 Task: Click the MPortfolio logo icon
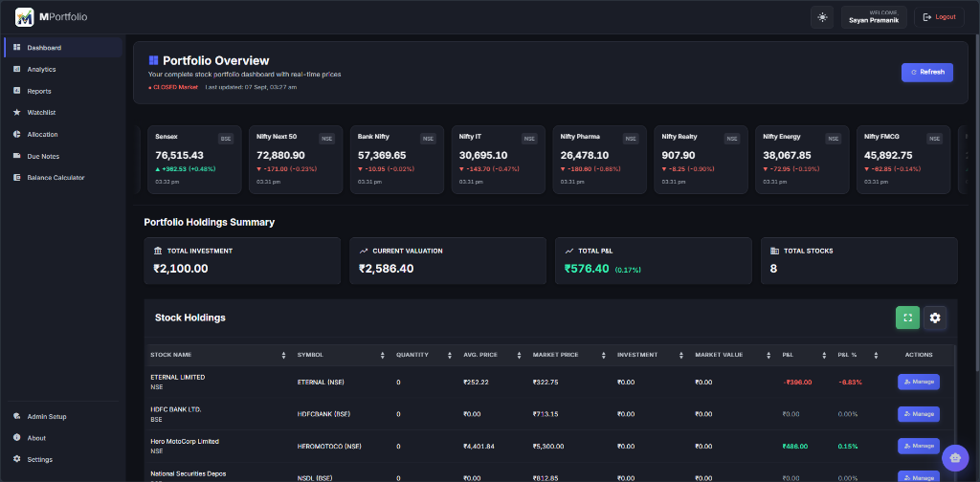tap(24, 17)
